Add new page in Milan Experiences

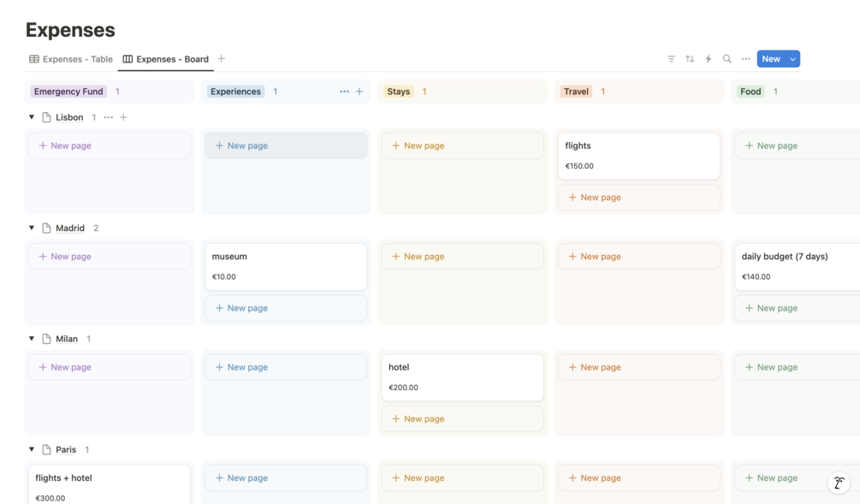(286, 367)
